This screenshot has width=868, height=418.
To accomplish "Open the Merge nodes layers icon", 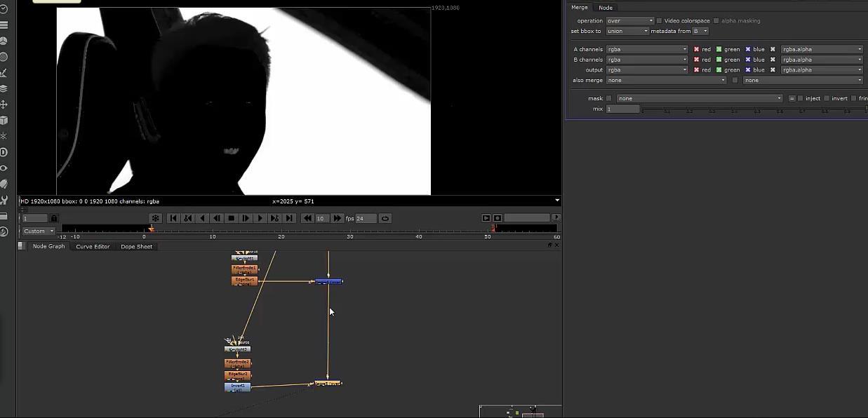I will coord(4,88).
